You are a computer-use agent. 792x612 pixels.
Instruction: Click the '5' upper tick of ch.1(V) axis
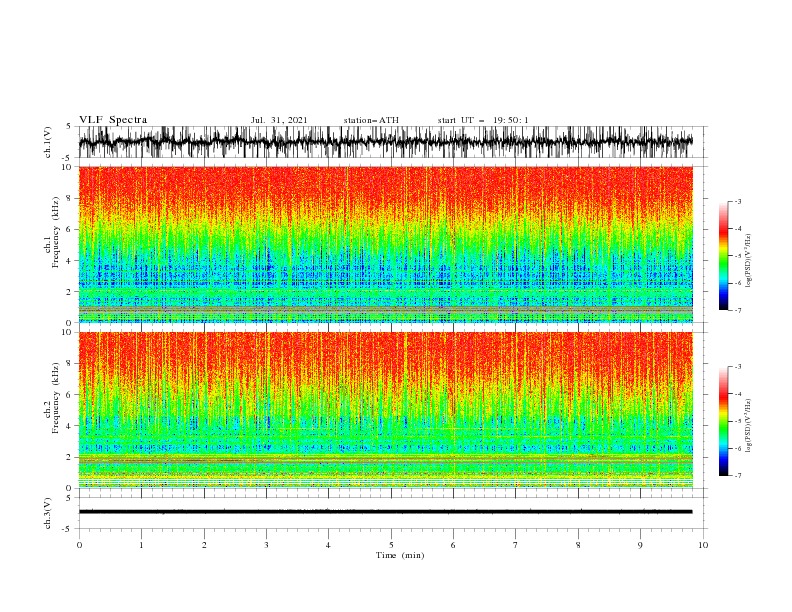tap(69, 127)
